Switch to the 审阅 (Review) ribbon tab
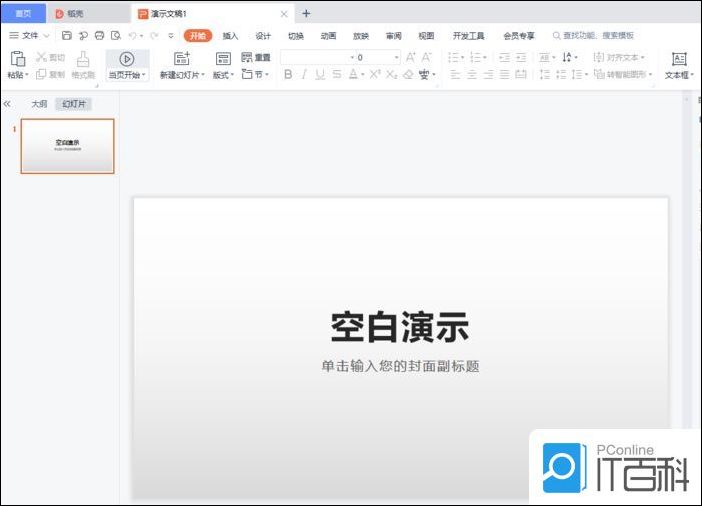The height and width of the screenshot is (506, 702). pyautogui.click(x=394, y=36)
